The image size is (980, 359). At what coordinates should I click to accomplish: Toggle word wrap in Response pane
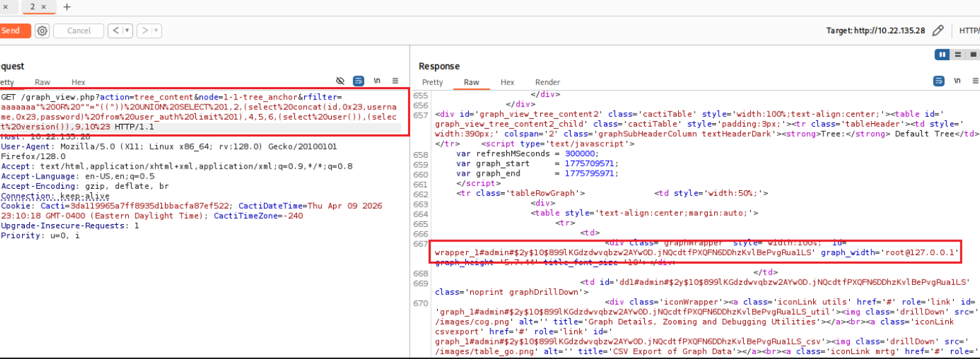pos(940,81)
